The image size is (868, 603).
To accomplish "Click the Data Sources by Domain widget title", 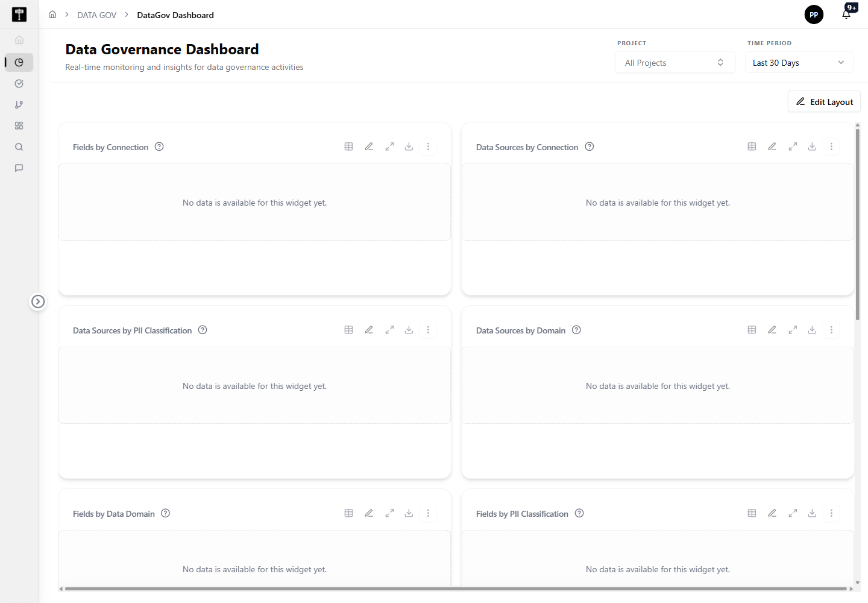I will point(521,330).
